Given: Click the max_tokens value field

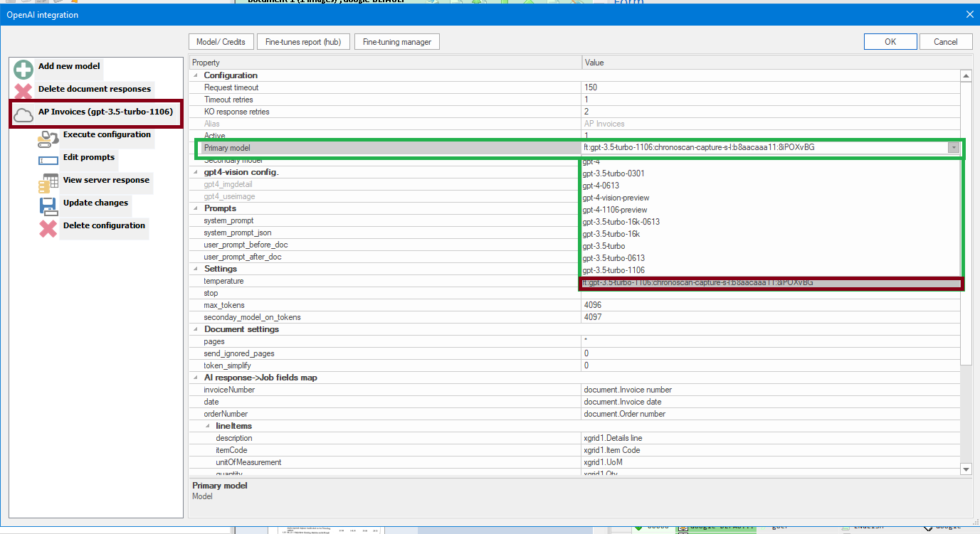Looking at the screenshot, I should coord(769,305).
